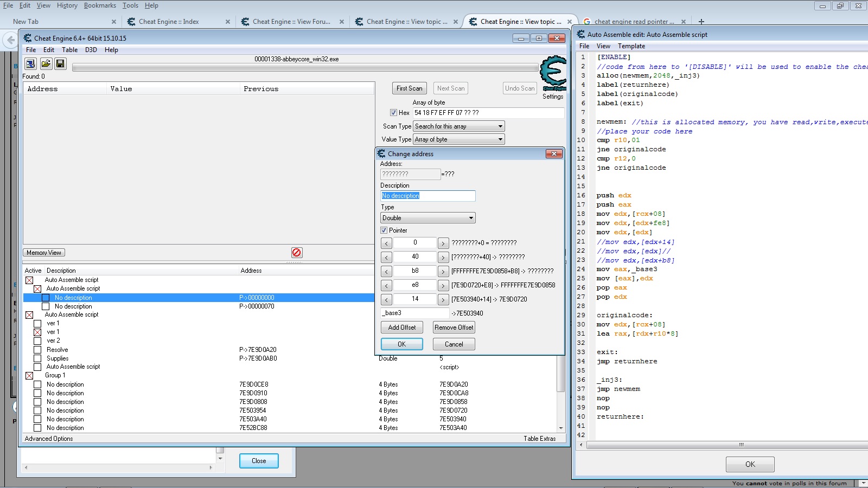Click the Remove Offset button
This screenshot has width=868, height=488.
[454, 328]
